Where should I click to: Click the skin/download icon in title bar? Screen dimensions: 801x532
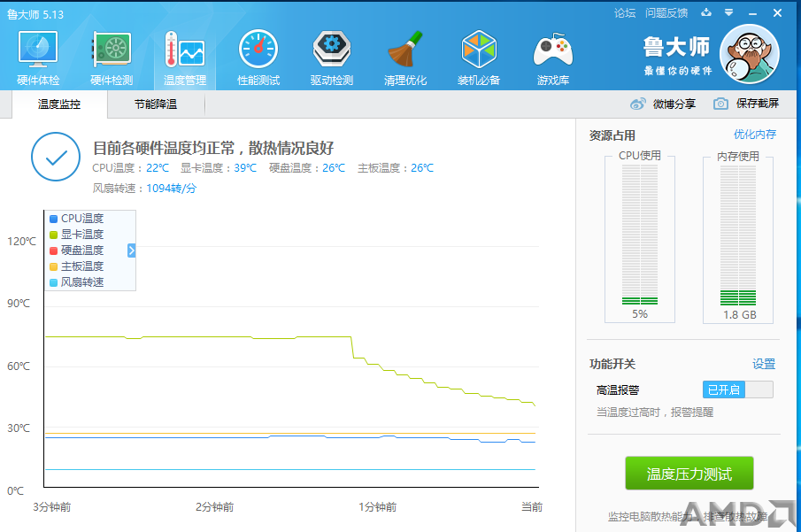tap(706, 12)
